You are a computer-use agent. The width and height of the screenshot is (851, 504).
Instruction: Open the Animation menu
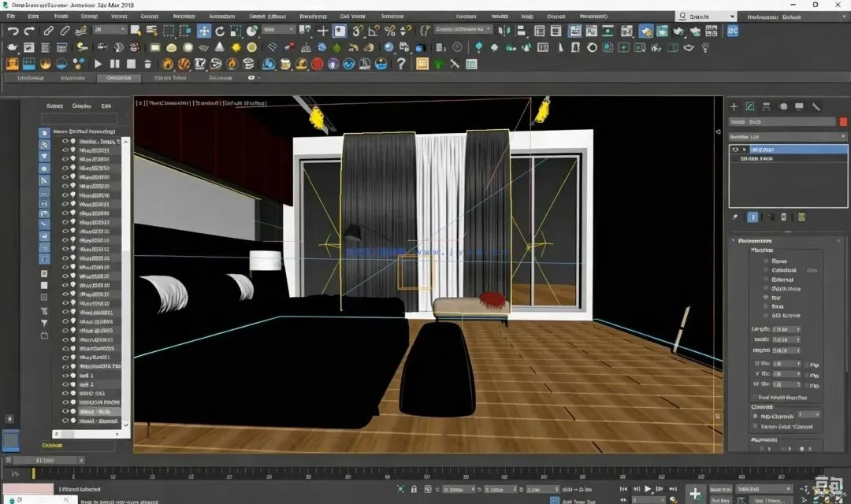222,17
